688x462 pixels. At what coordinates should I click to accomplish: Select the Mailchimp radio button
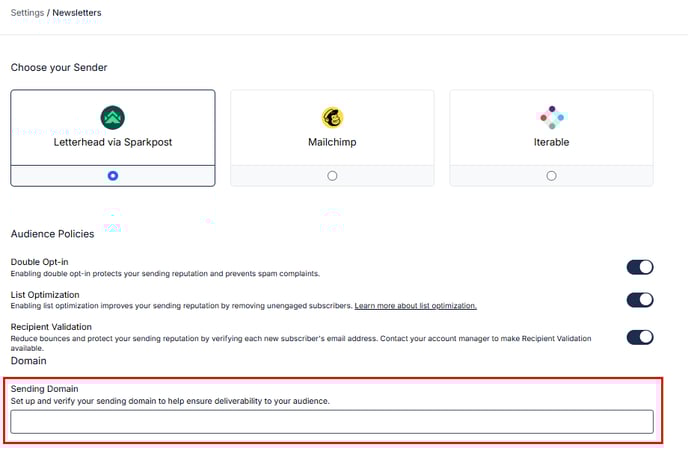pos(332,175)
